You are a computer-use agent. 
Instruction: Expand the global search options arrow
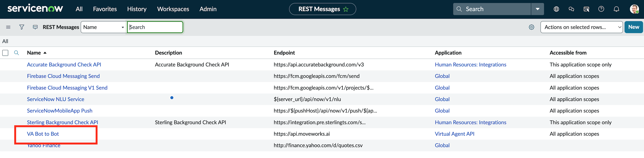point(538,9)
